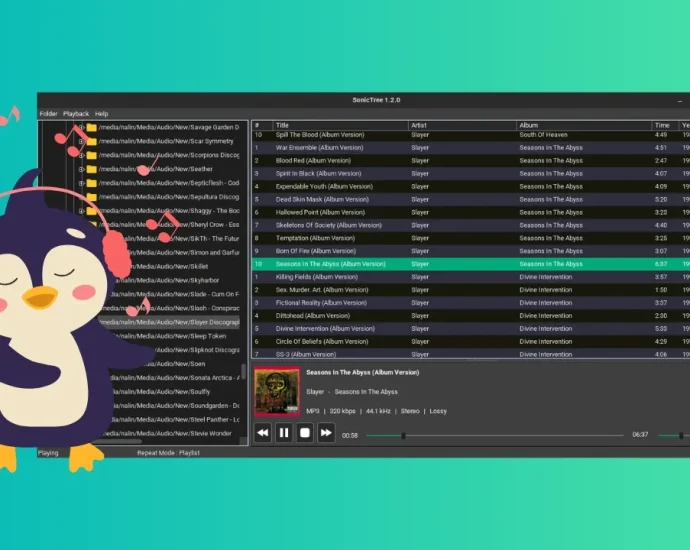Select the Sonata Arctica folder
690x550 pixels.
175,378
